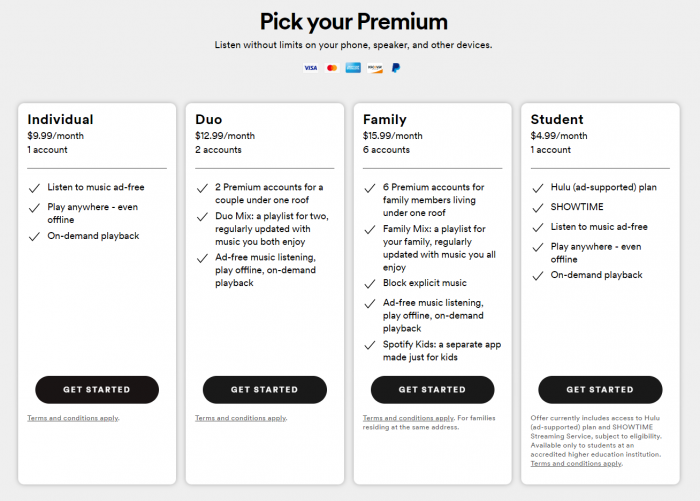Click the PayPal icon
The image size is (700, 501).
(396, 68)
